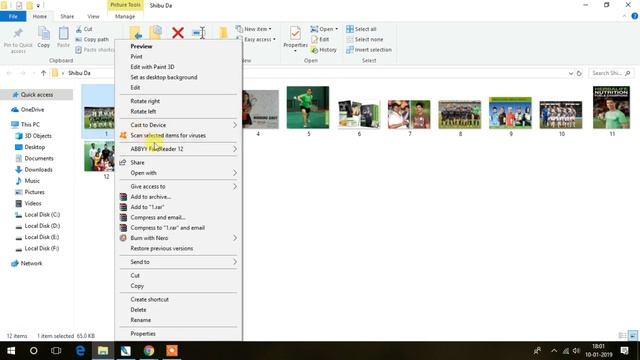Show hidden system tray icons
Screen dimensions: 640x360
(554, 351)
